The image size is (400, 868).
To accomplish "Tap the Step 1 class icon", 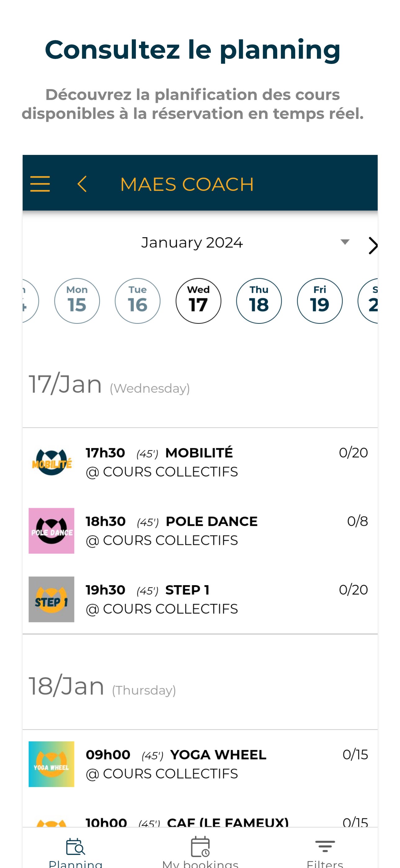I will coord(51,599).
